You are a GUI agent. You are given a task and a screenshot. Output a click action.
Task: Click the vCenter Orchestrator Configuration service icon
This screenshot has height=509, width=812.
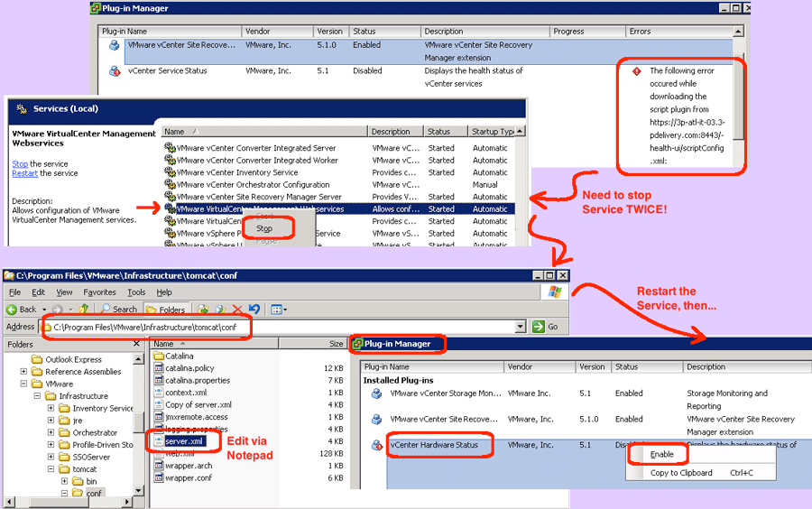[x=170, y=184]
